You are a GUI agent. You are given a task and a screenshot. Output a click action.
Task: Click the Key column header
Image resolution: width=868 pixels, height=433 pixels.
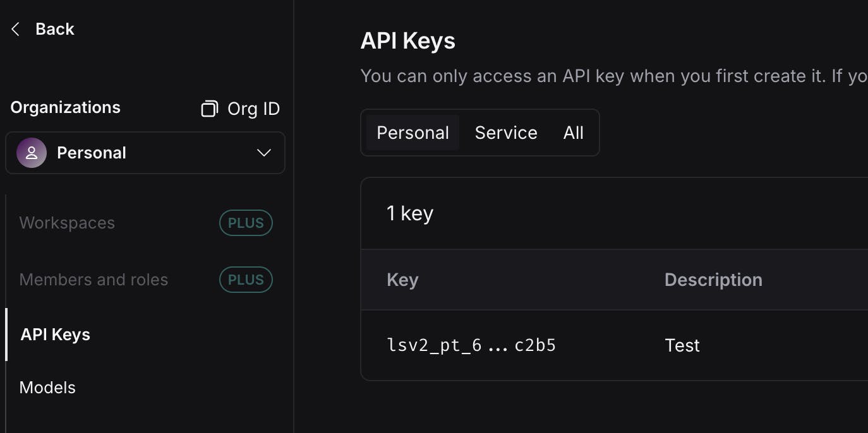click(402, 280)
